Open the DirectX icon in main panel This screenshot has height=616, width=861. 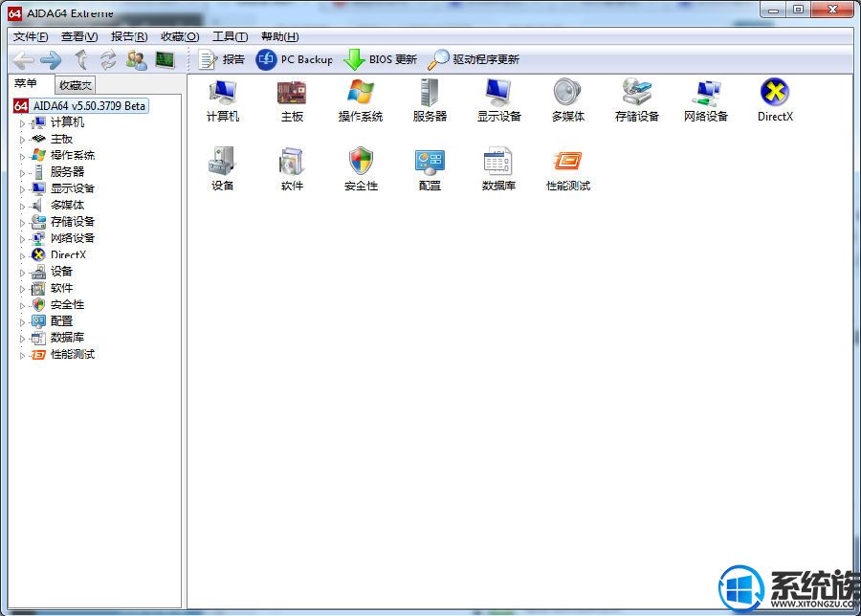[x=775, y=92]
